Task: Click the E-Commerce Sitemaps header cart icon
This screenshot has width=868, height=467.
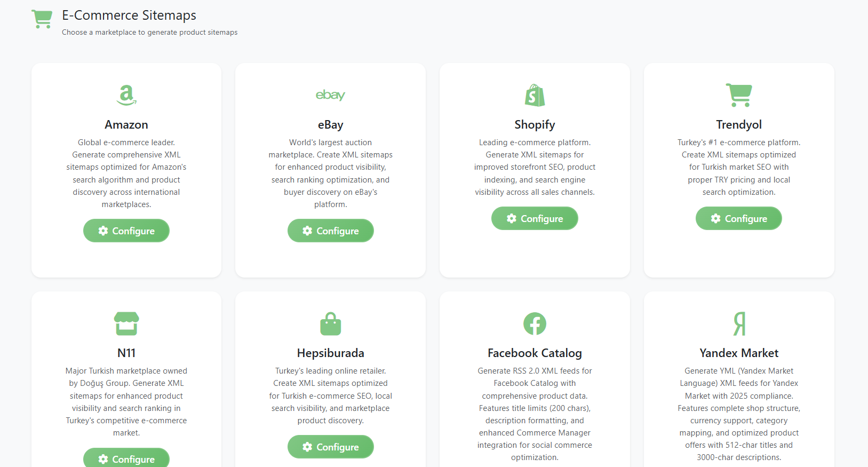Action: [42, 19]
